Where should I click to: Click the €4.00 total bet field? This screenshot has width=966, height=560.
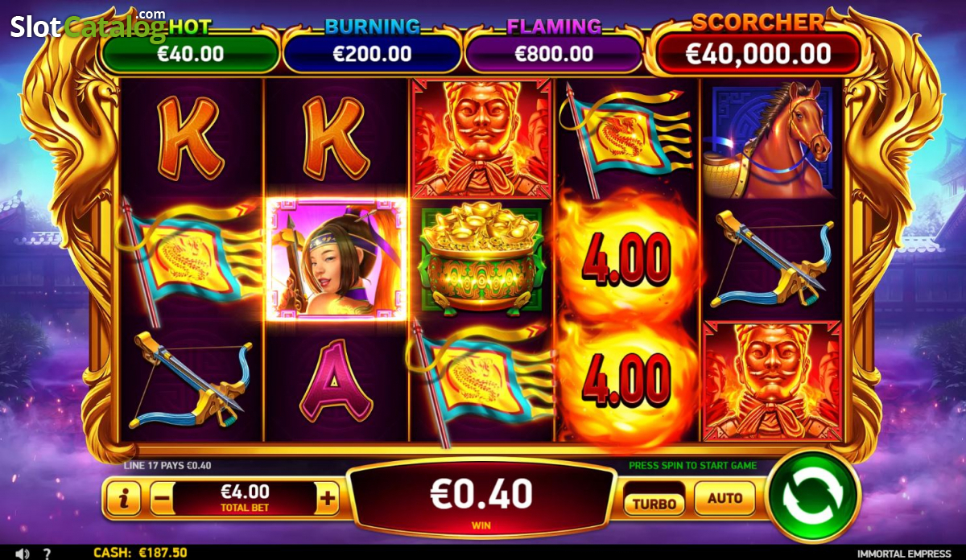point(245,499)
